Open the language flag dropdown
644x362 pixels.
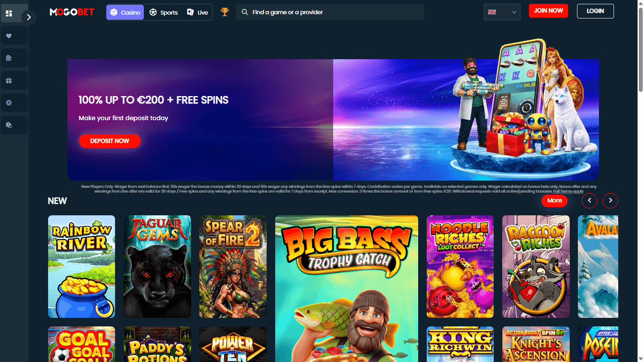[501, 12]
